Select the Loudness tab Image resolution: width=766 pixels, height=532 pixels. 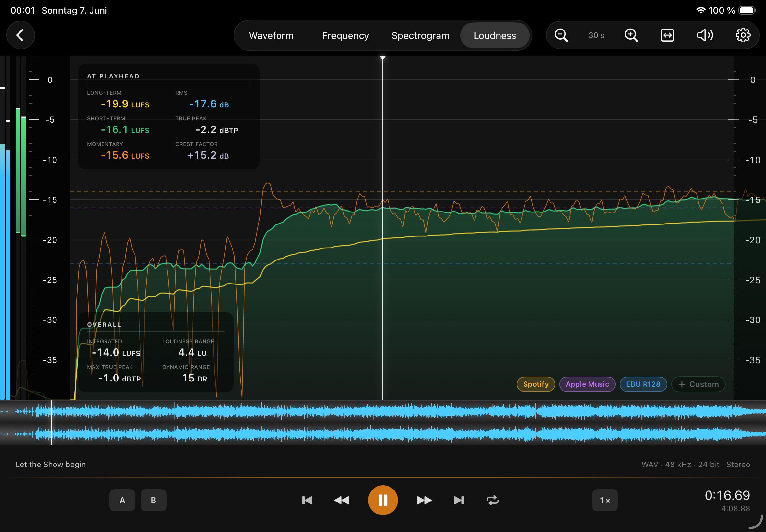click(495, 35)
